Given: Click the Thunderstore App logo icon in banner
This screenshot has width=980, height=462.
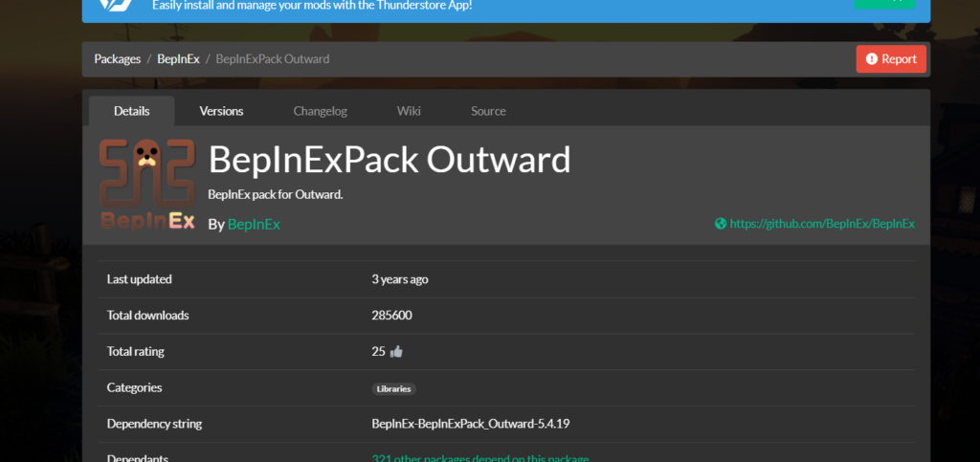Looking at the screenshot, I should coord(116,4).
